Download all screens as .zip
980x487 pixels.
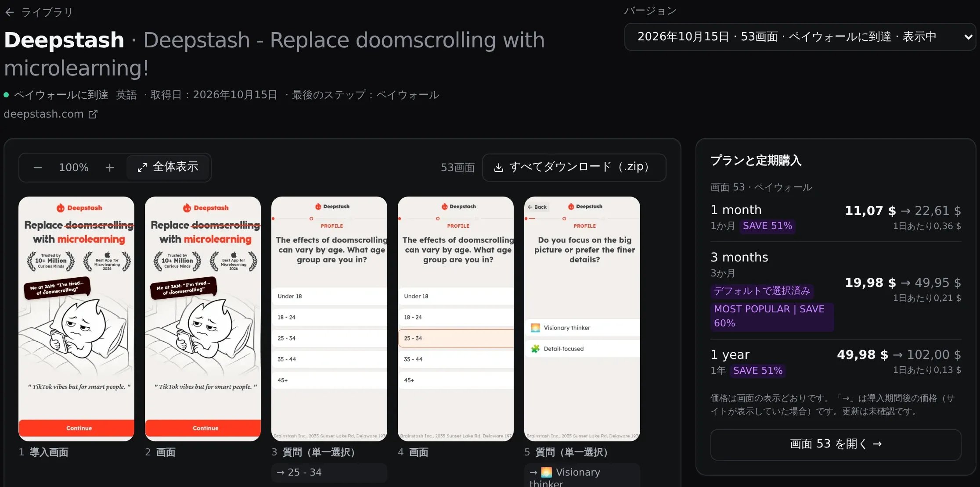[574, 167]
